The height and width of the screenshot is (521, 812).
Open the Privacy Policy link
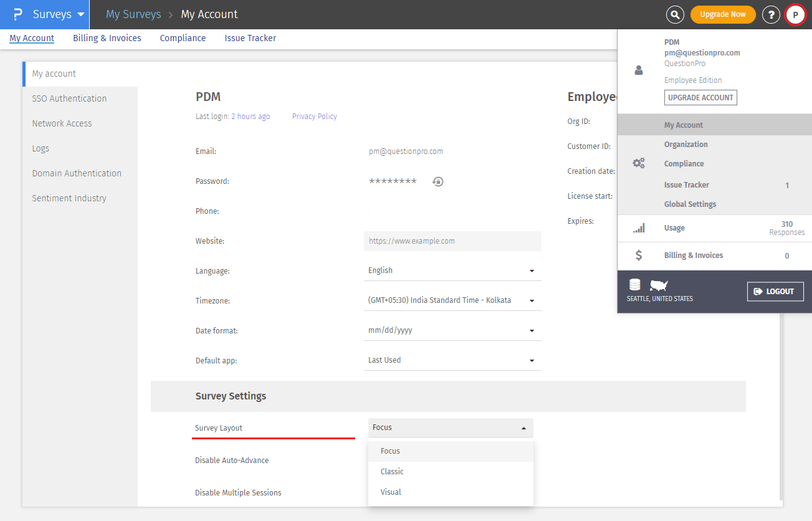[314, 116]
